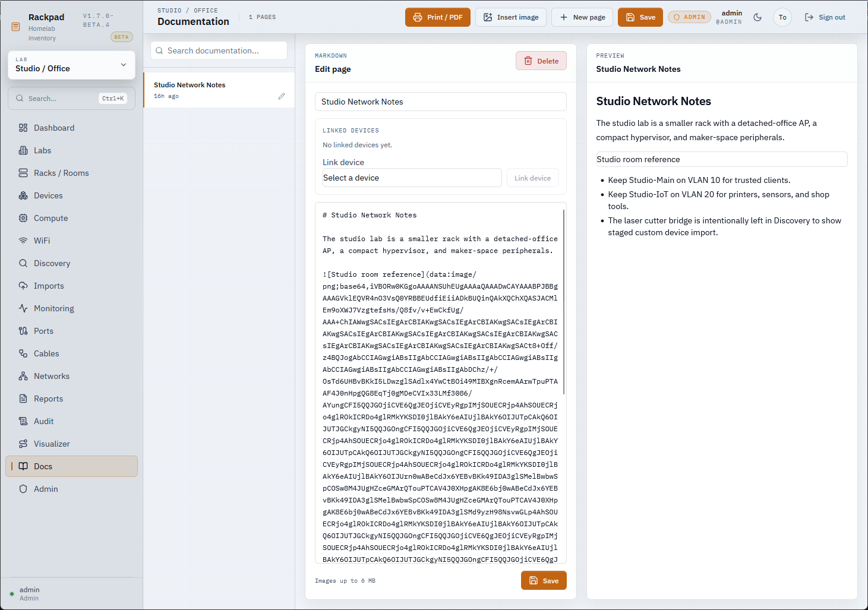The height and width of the screenshot is (610, 868).
Task: Click the Studio room reference image placeholder
Action: pos(722,159)
